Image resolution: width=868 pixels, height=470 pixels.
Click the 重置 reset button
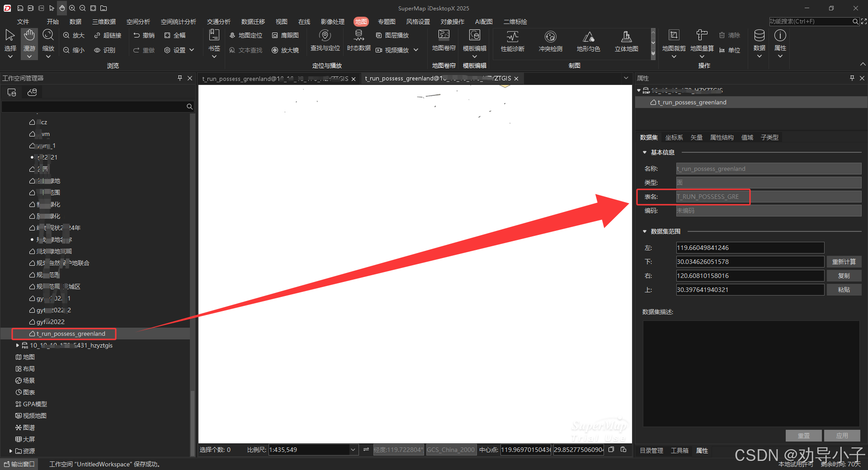tap(804, 436)
